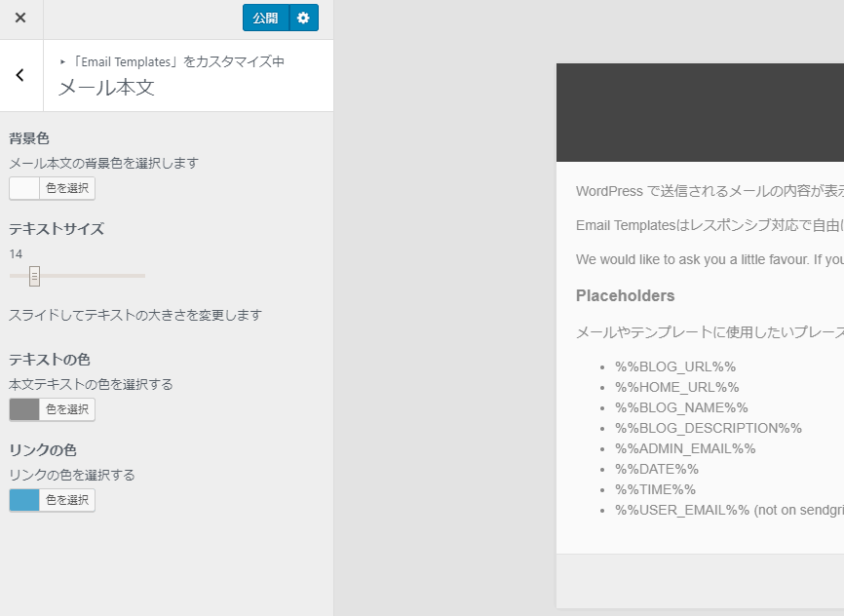The height and width of the screenshot is (616, 844).
Task: Click the 'メール本文の背景色を選択します' description
Action: point(104,163)
